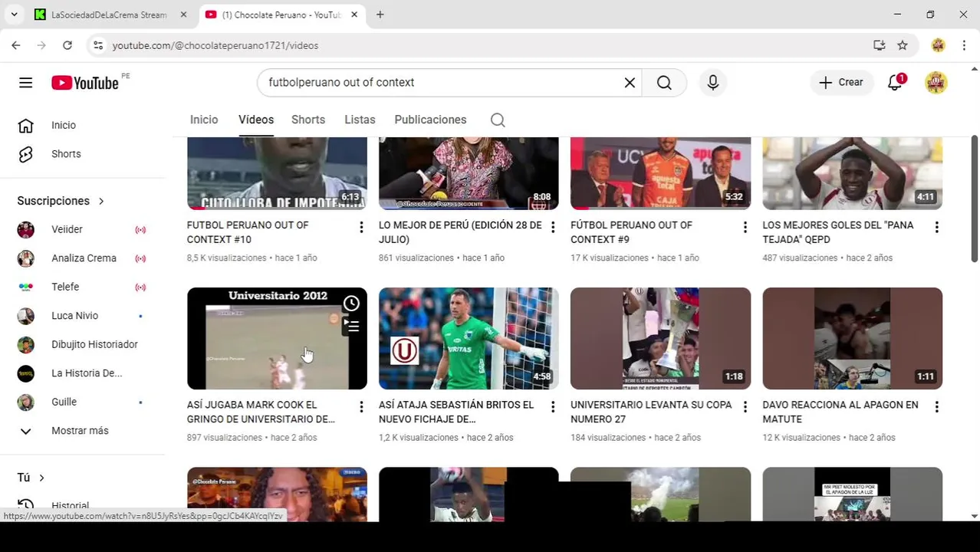Open the notifications bell

(895, 82)
